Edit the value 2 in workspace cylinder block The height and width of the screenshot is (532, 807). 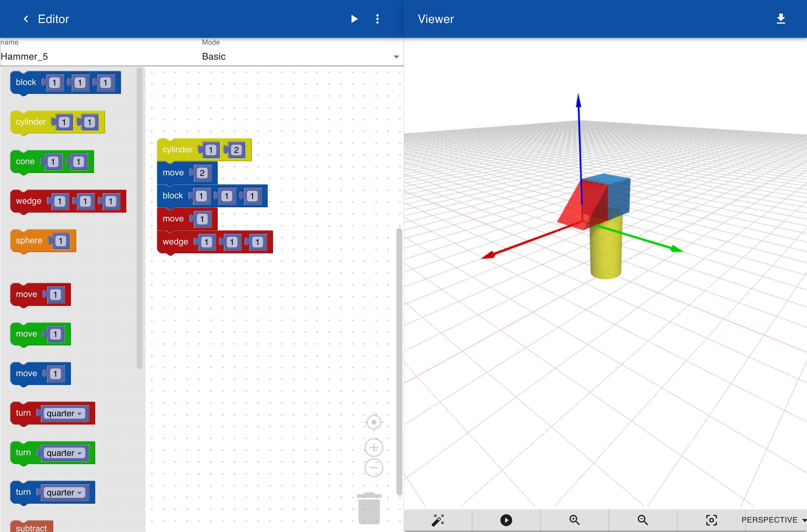point(236,150)
